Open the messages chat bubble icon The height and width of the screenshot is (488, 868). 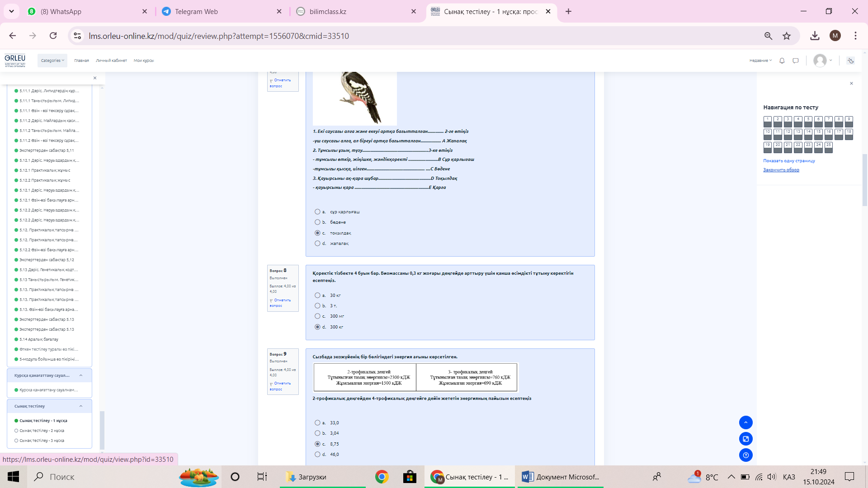point(796,61)
